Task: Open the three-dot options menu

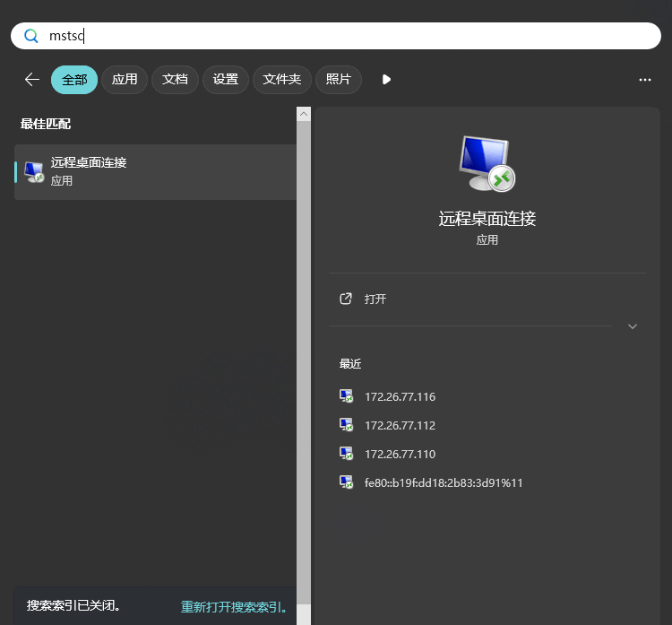Action: click(x=644, y=80)
